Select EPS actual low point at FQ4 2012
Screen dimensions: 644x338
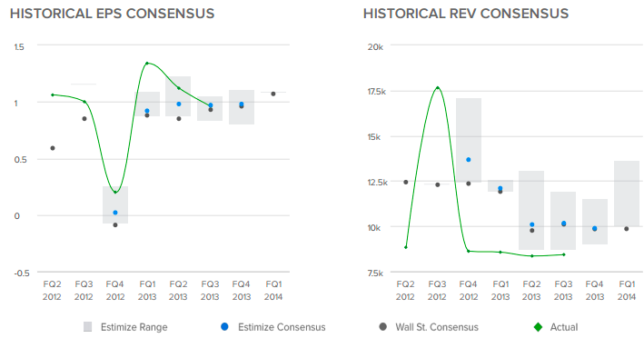click(x=115, y=193)
